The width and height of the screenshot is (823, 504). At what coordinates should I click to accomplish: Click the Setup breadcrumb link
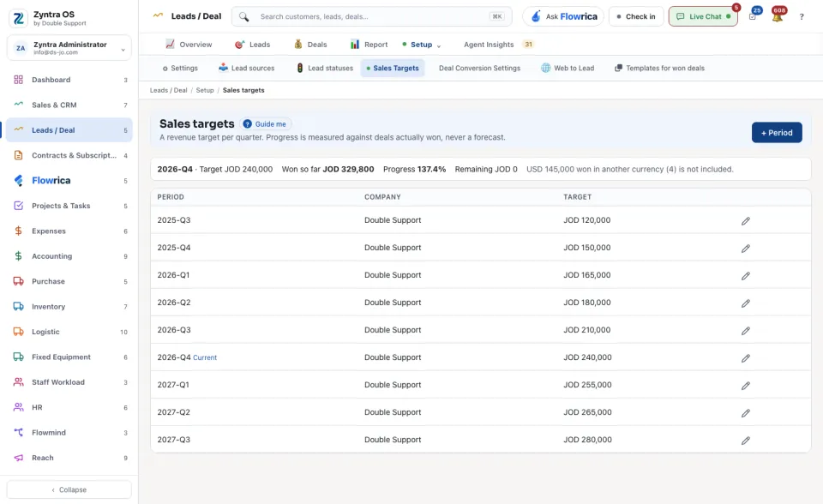click(205, 90)
